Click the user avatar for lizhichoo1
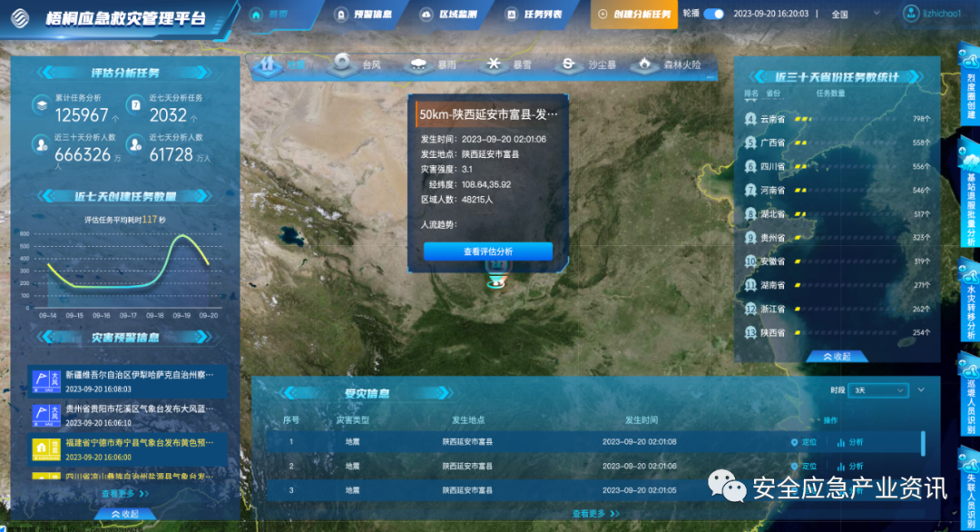The height and width of the screenshot is (532, 980). tap(910, 14)
